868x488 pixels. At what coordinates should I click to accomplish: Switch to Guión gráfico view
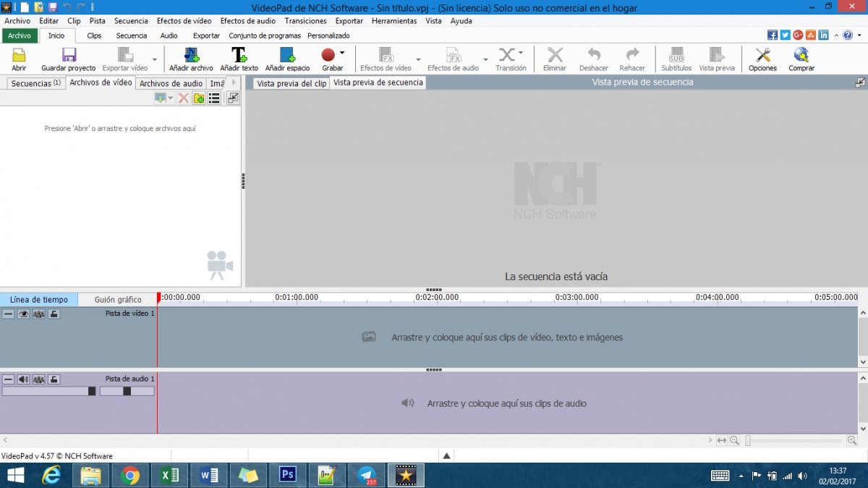tap(118, 299)
